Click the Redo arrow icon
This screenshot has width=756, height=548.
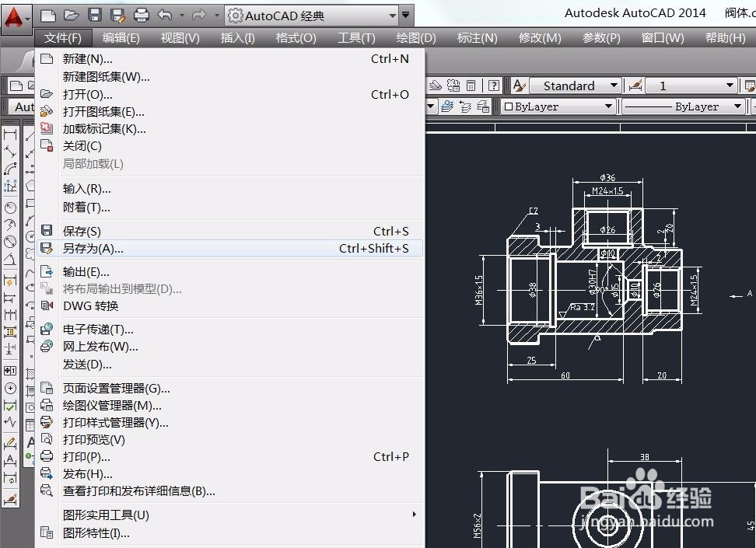[198, 16]
